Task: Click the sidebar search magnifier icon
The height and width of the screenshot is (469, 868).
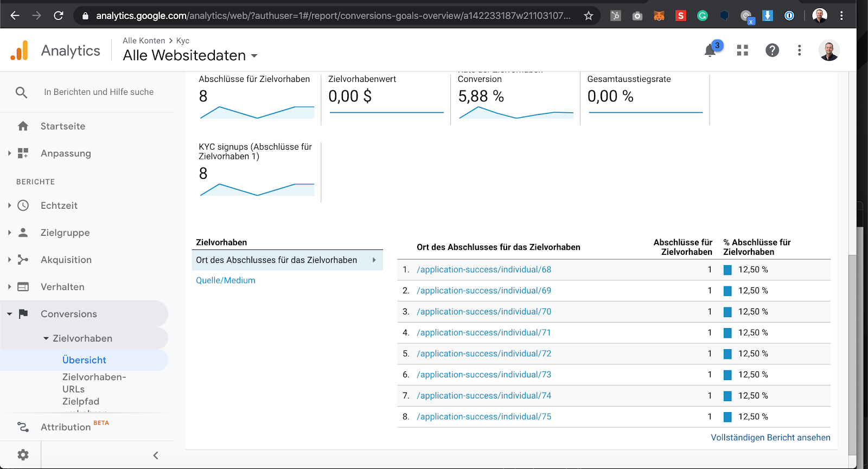Action: click(x=21, y=92)
